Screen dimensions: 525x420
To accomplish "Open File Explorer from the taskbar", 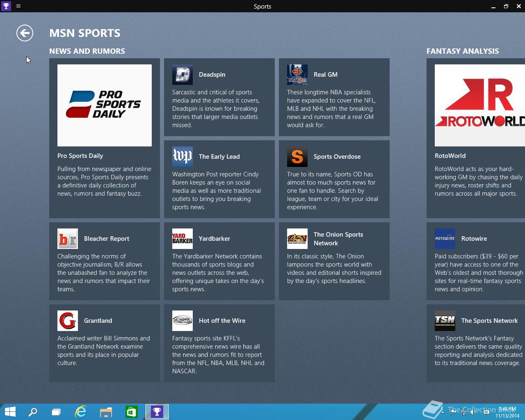I will [x=106, y=412].
